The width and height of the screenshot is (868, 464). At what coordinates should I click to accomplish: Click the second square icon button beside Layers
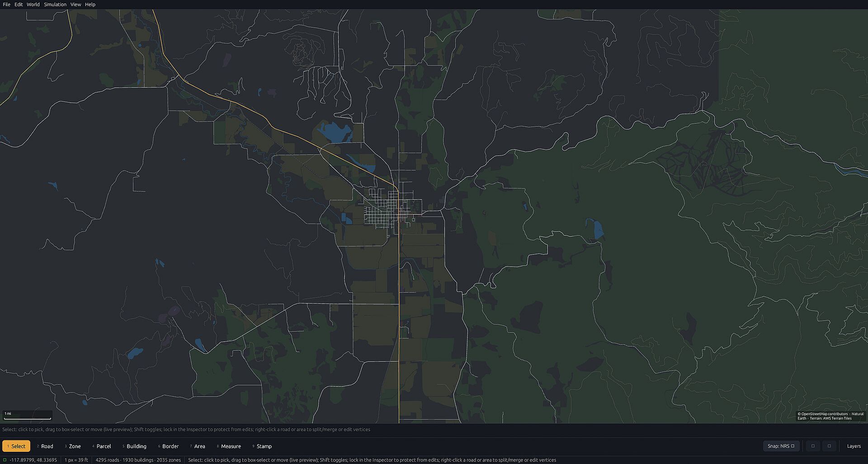(829, 446)
